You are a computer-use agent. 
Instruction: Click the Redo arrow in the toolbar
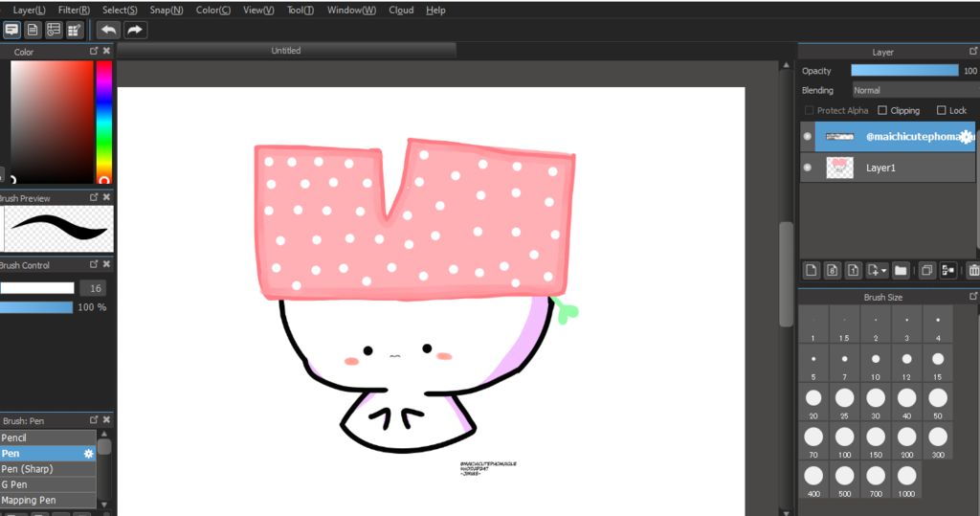(x=135, y=30)
